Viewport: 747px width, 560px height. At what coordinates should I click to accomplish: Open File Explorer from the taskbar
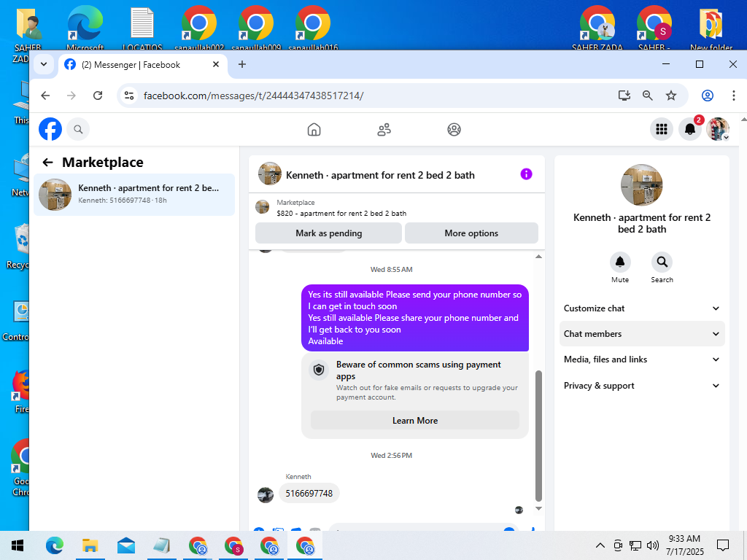point(90,545)
